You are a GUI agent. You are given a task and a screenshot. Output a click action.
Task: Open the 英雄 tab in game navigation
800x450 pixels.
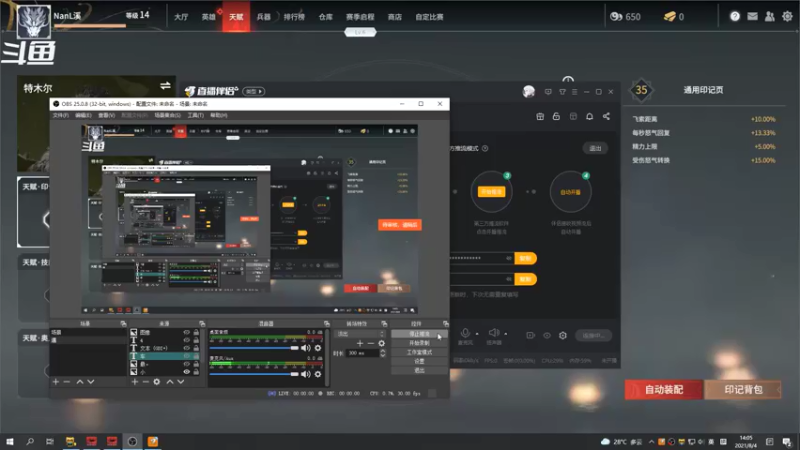[x=208, y=17]
